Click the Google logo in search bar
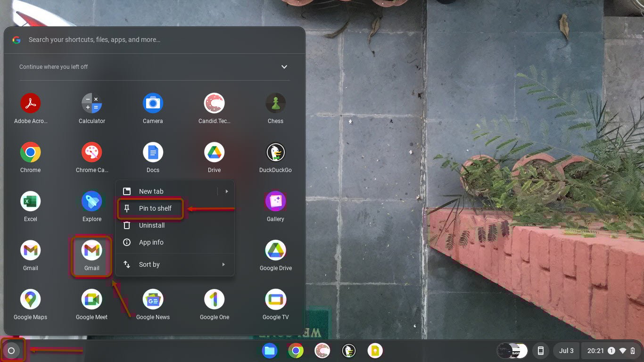 pyautogui.click(x=17, y=40)
